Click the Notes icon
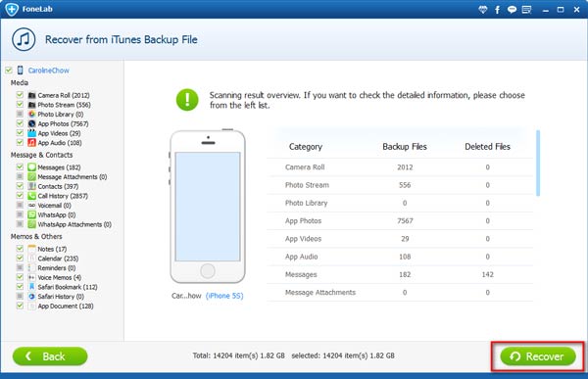Screen dimensions: 588x379 pos(32,249)
